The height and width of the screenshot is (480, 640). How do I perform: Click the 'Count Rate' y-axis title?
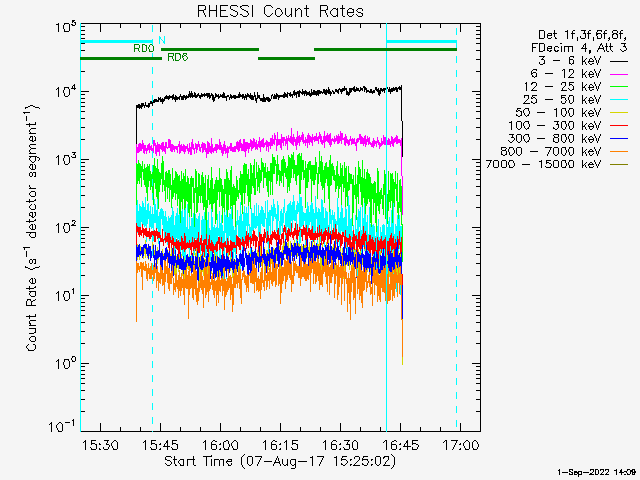tap(32, 228)
